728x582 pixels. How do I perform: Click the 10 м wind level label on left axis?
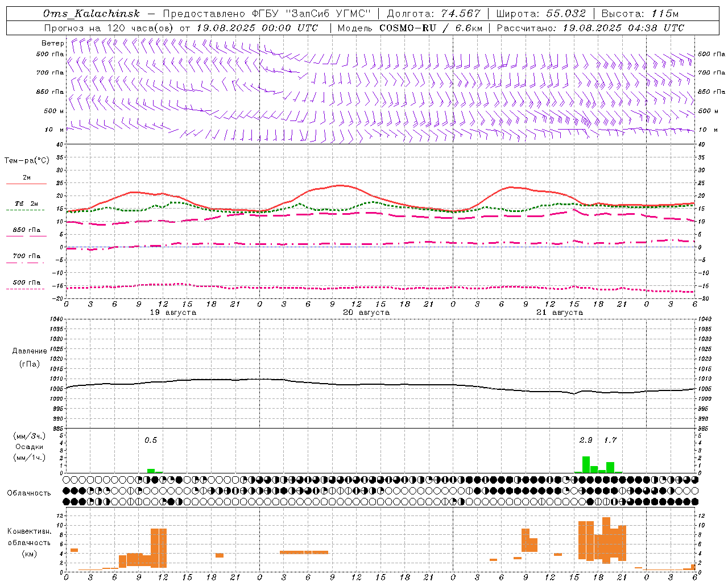click(55, 130)
